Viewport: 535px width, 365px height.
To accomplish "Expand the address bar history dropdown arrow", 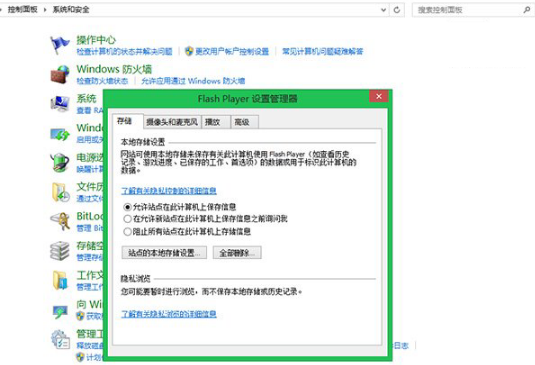I will point(384,10).
